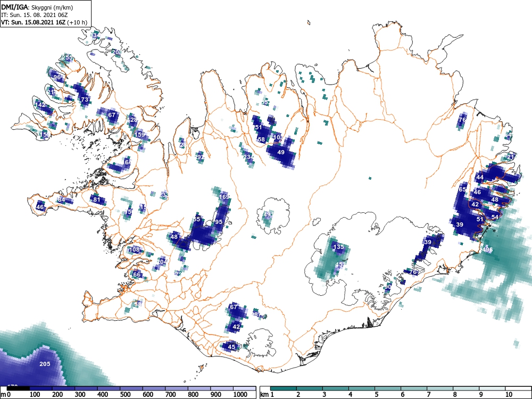532x399 pixels.
Task: Click the '205' visibility value offshore
Action: [45, 364]
